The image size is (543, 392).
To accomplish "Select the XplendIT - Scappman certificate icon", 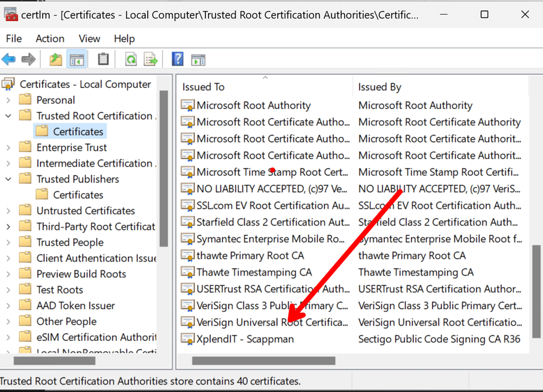I will click(188, 339).
